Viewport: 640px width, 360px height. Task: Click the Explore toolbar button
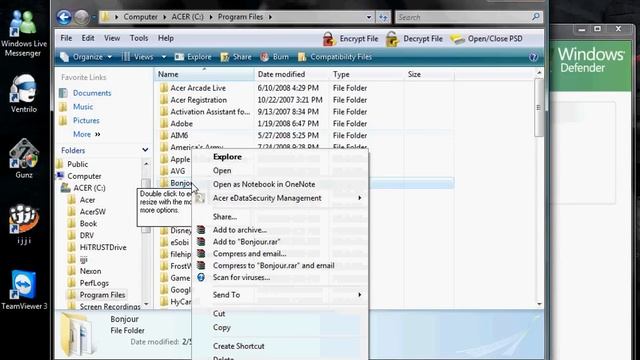pyautogui.click(x=193, y=57)
